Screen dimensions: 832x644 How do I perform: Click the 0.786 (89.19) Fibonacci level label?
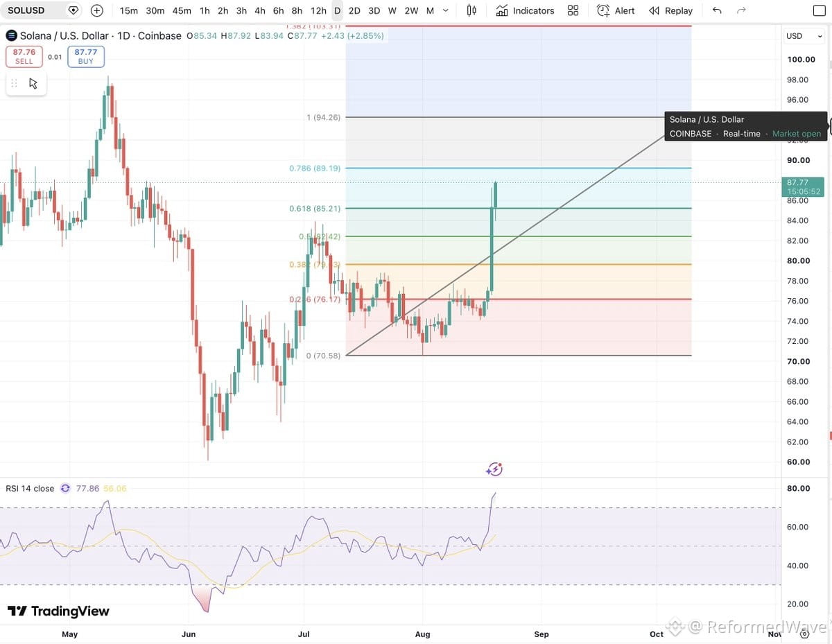[315, 168]
